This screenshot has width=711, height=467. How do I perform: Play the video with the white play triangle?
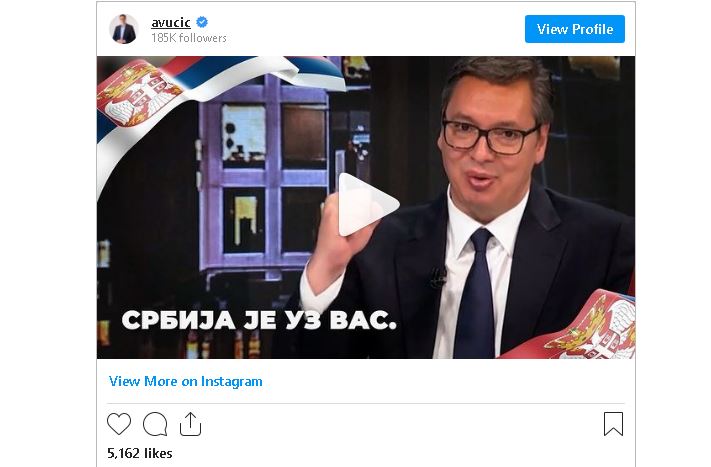point(368,204)
